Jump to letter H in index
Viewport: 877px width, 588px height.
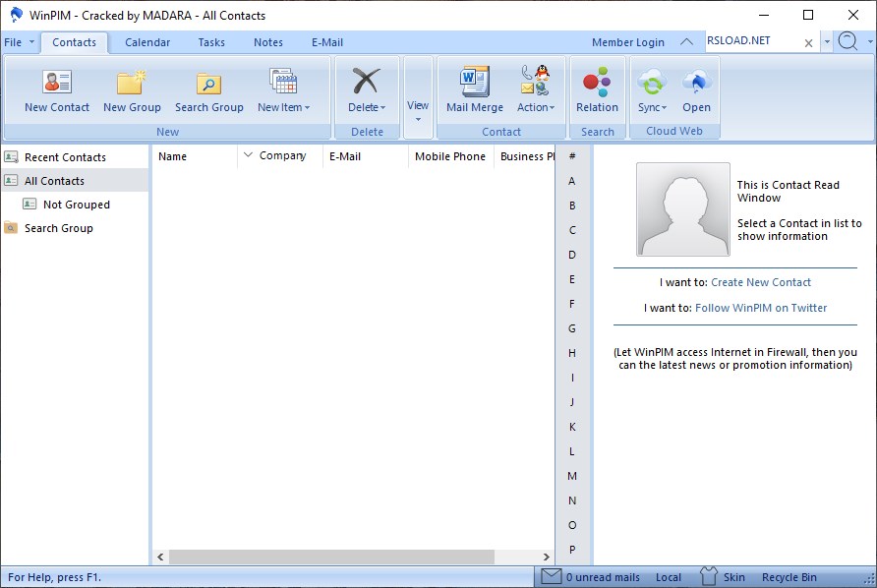[571, 353]
